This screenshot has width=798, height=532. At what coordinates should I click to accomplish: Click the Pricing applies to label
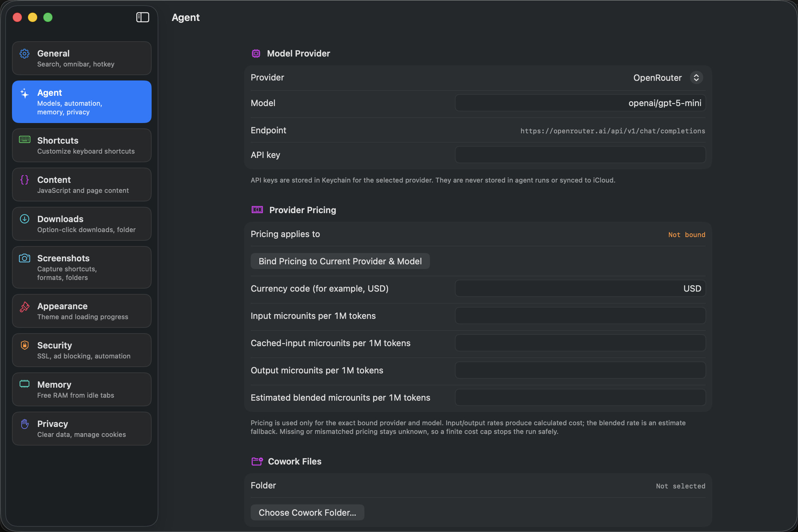[285, 234]
